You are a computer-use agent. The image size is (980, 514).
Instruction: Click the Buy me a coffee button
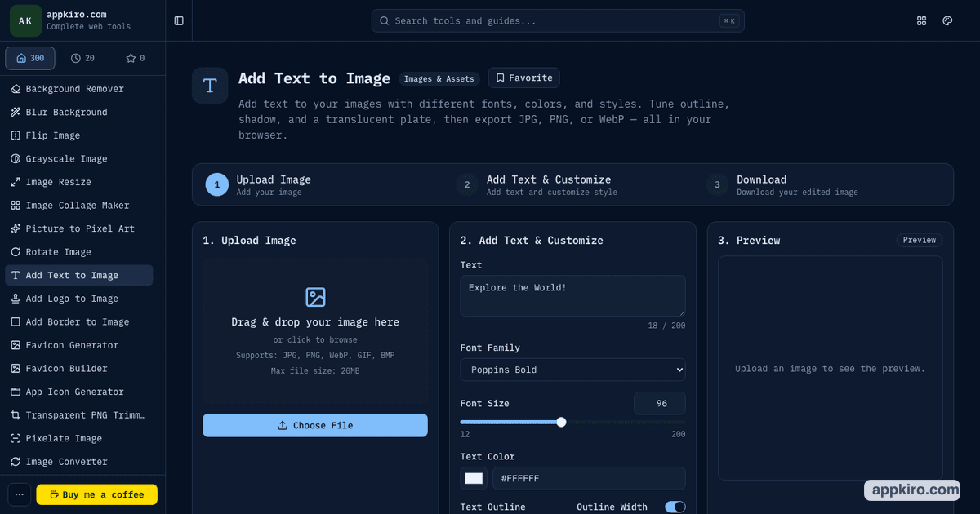pos(97,494)
